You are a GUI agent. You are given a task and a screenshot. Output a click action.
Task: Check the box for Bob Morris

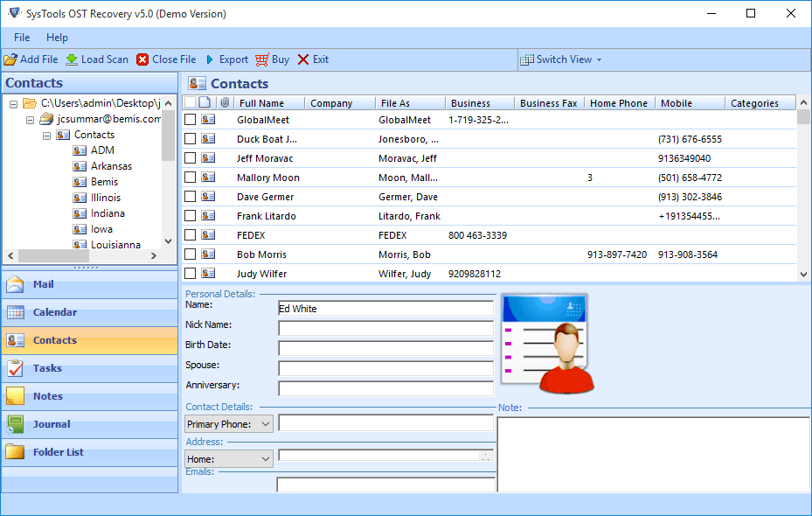tap(190, 255)
